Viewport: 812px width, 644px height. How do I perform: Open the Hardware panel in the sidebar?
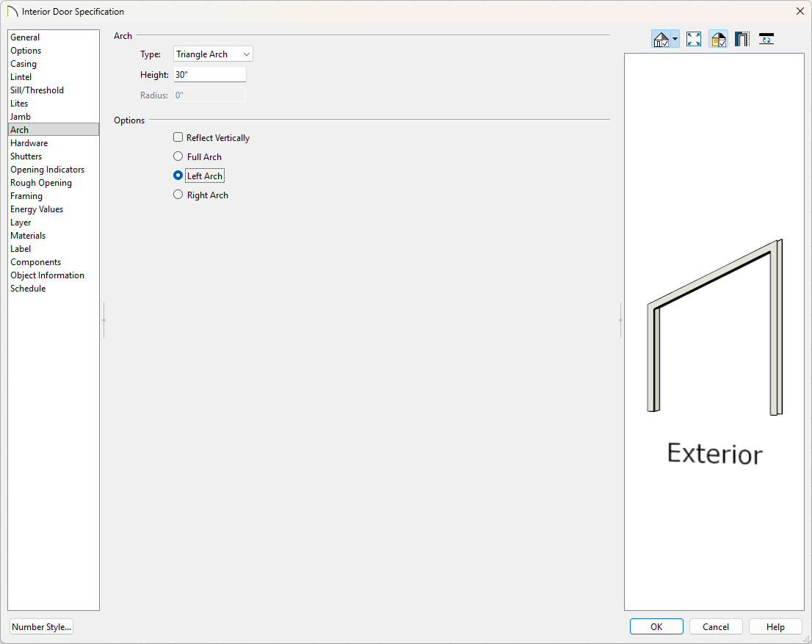29,143
